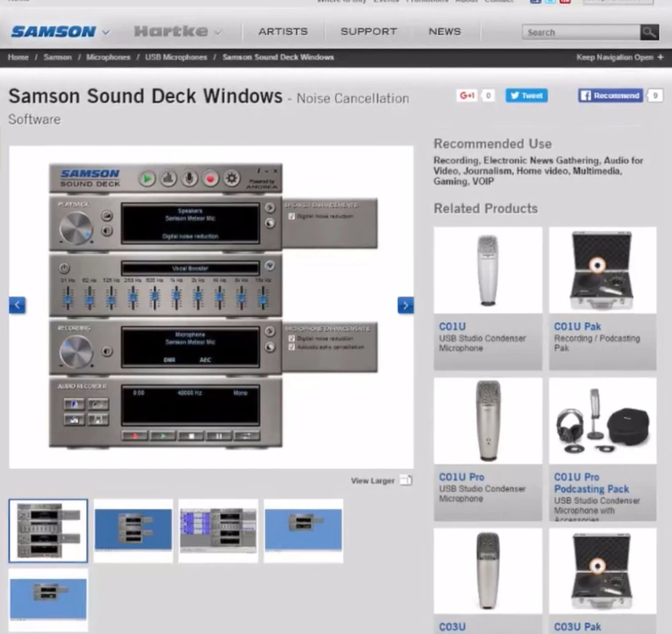The height and width of the screenshot is (634, 672).
Task: Click Samson Sound Deck Windows breadcrumb
Action: pyautogui.click(x=278, y=57)
